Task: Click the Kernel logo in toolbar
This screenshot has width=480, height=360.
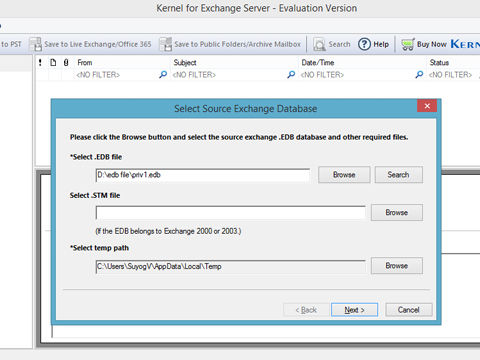Action: tap(465, 44)
